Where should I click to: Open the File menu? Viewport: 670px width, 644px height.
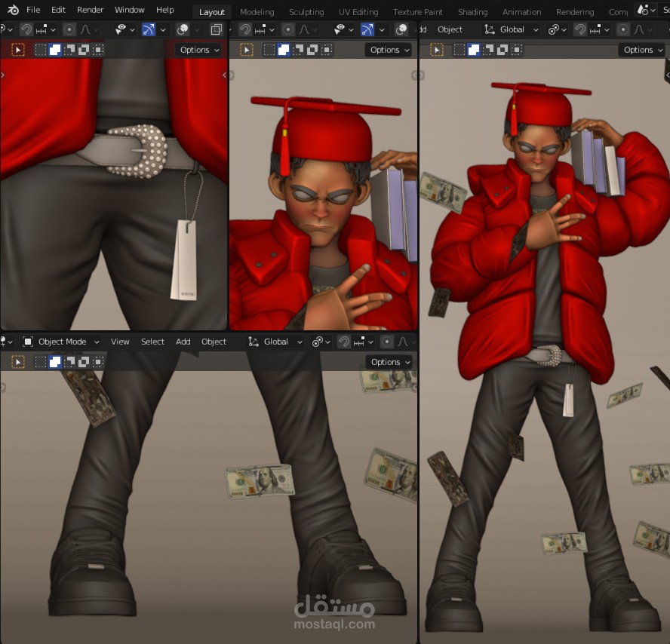(x=33, y=9)
